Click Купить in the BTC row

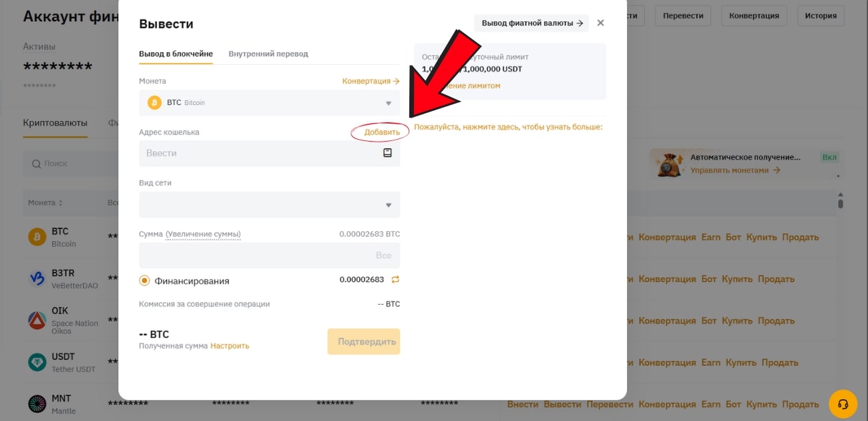762,237
